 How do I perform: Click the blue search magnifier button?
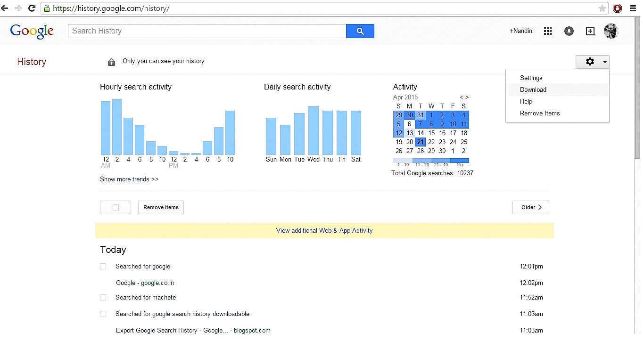[x=360, y=31]
